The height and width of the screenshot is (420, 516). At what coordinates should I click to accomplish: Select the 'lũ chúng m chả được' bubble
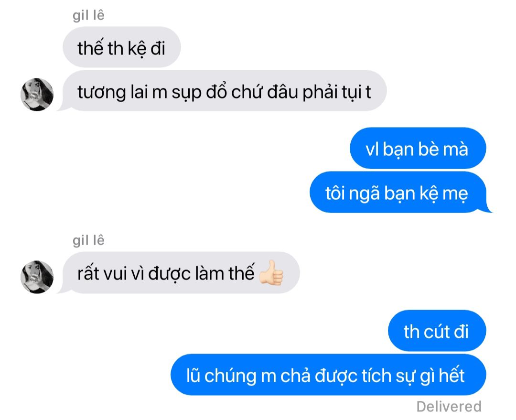[x=328, y=375]
